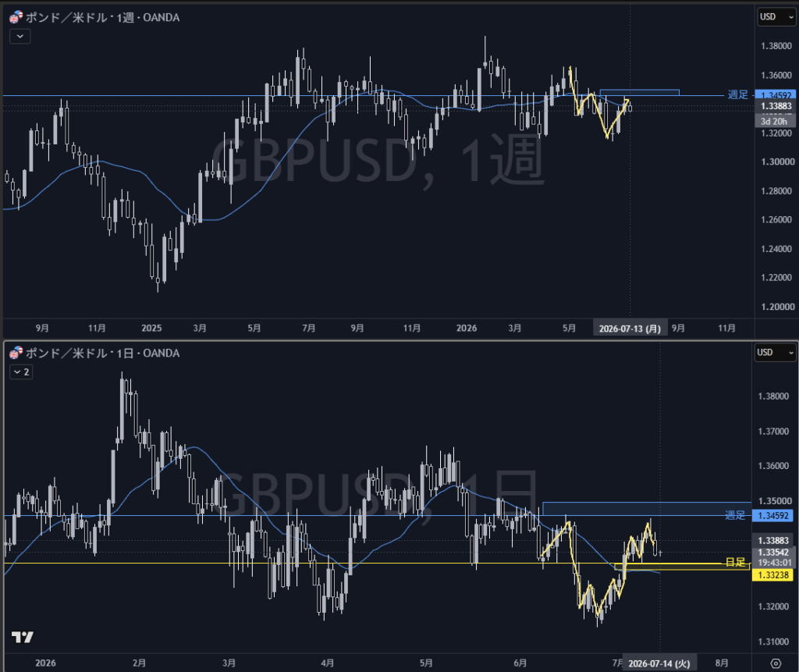The height and width of the screenshot is (672, 799).
Task: Select the yellow 1.33238 price label
Action: click(x=772, y=575)
